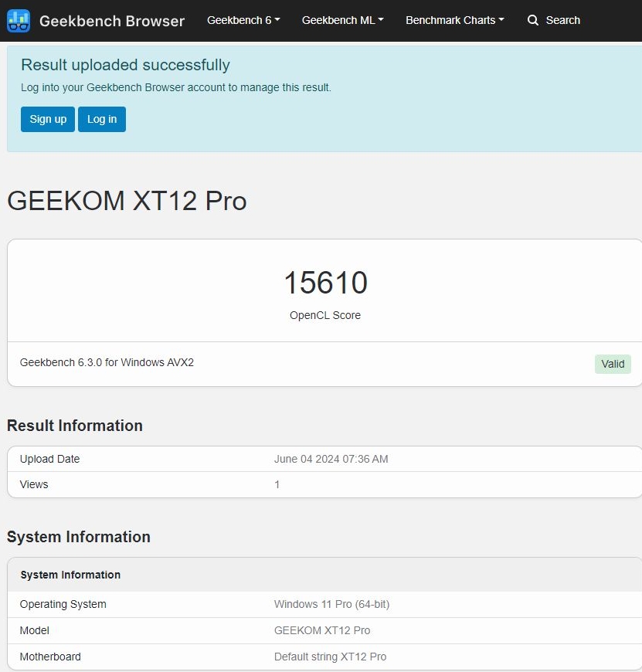Open the Benchmark Charts dropdown
The width and height of the screenshot is (642, 672).
coord(455,20)
